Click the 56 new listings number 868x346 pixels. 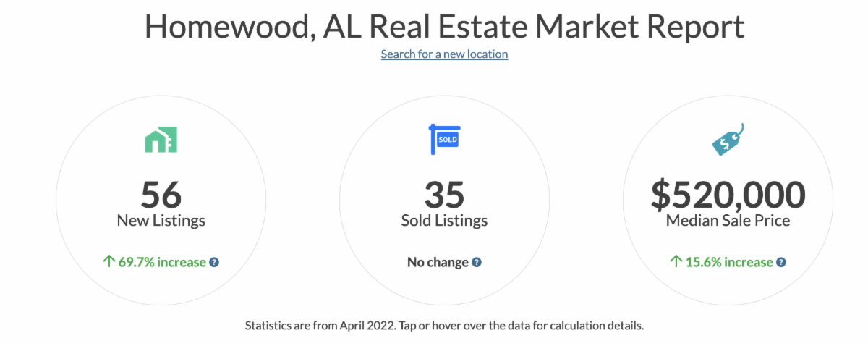click(x=161, y=194)
